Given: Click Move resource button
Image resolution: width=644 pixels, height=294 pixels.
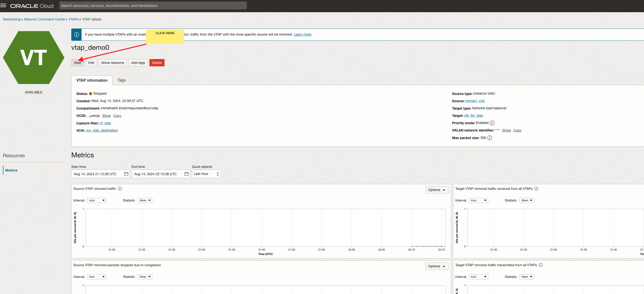Looking at the screenshot, I should tap(113, 63).
